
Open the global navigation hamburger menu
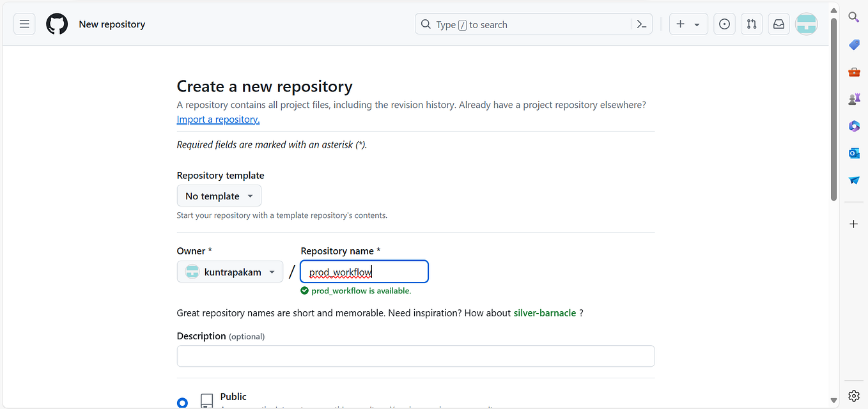tap(24, 24)
